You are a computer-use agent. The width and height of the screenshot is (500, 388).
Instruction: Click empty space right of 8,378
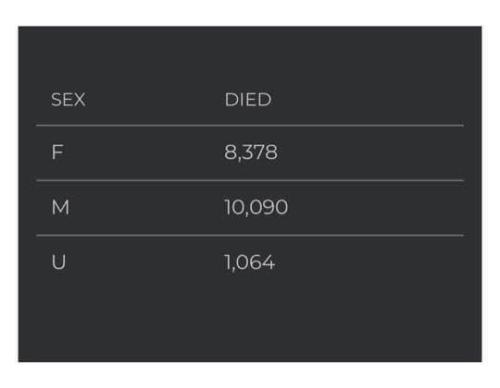pyautogui.click(x=370, y=152)
